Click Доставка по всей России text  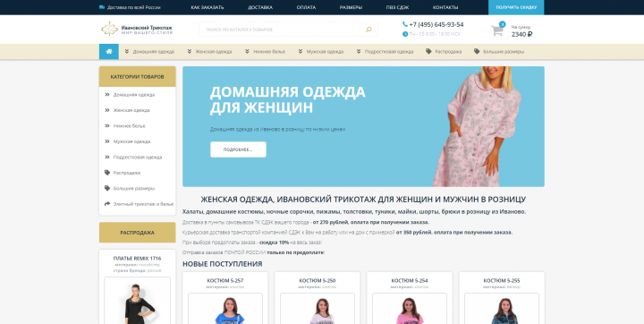tap(134, 7)
